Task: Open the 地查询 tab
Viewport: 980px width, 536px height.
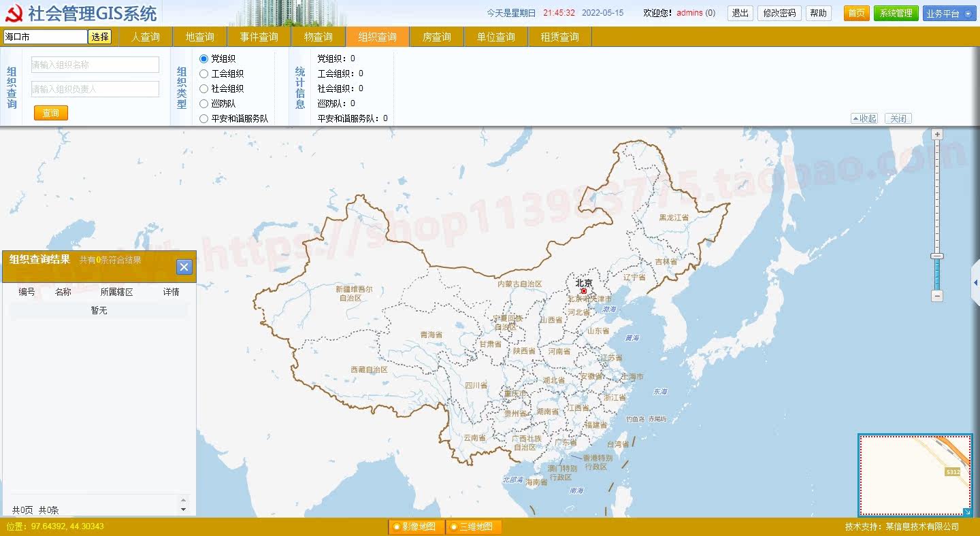Action: pos(200,37)
